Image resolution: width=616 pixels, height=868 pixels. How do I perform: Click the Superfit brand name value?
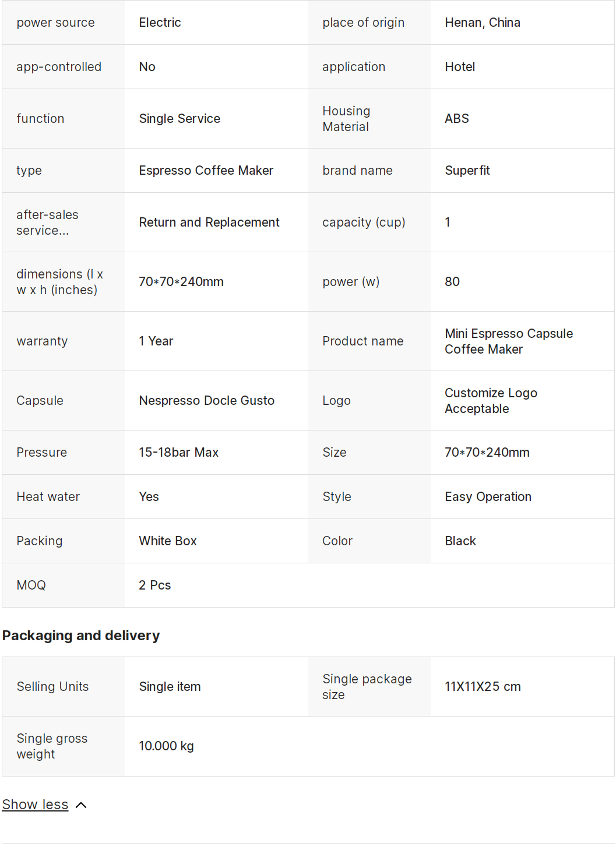[467, 171]
